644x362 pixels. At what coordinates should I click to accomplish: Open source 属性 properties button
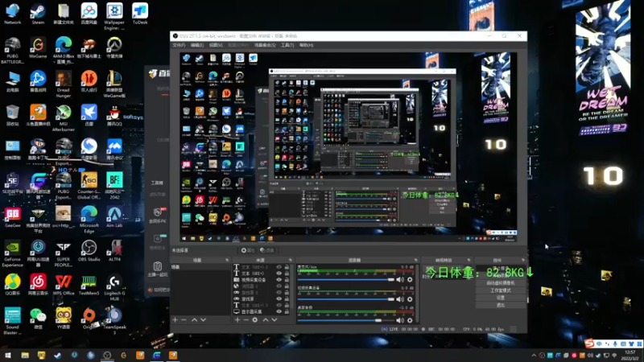248,250
